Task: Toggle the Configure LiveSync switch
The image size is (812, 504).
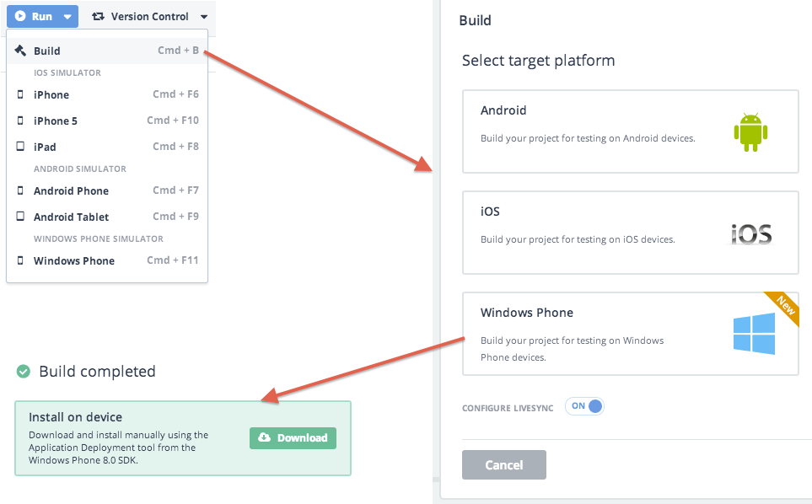Action: pos(584,406)
